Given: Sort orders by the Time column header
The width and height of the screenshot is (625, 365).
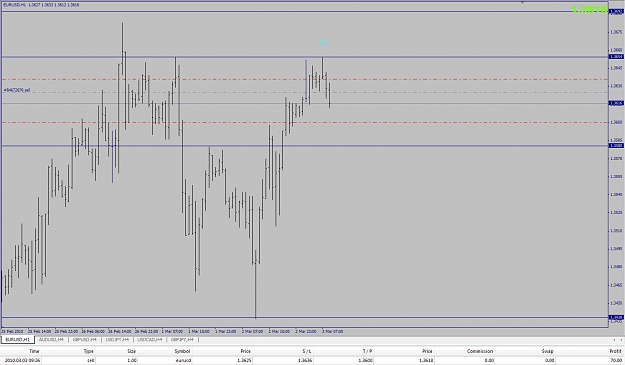Looking at the screenshot, I should (34, 351).
